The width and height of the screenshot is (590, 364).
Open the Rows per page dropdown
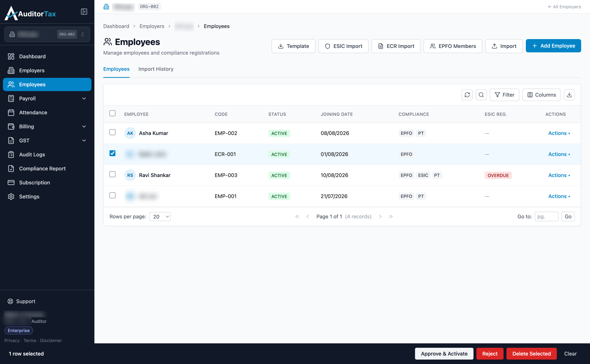point(160,216)
